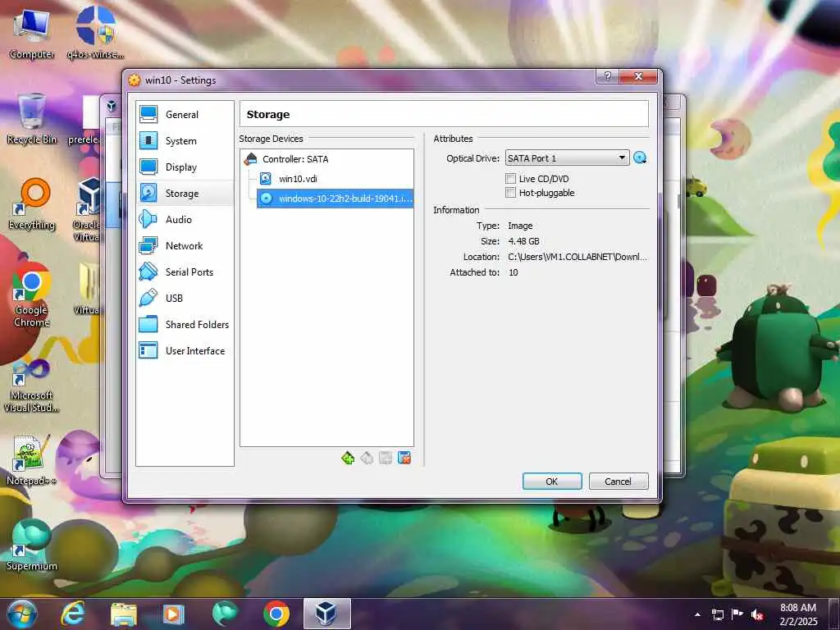Image resolution: width=840 pixels, height=630 pixels.
Task: Click the Network monitors icon
Action: tap(148, 245)
